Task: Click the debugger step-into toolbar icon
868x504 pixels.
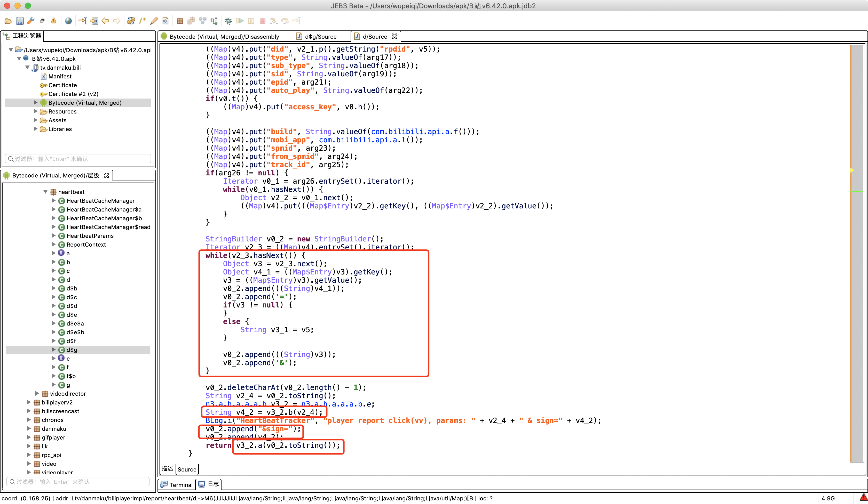Action: tap(274, 21)
